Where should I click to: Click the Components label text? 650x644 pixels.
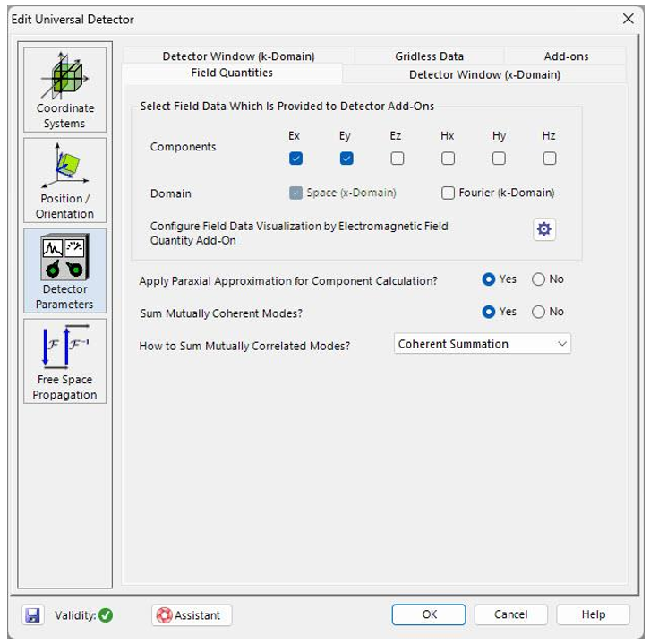[183, 147]
